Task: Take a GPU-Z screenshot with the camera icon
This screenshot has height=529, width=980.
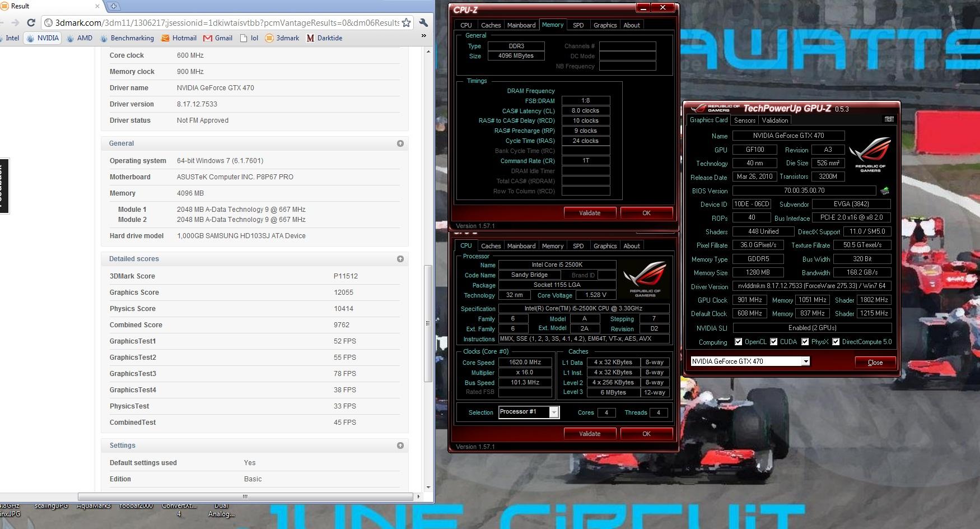Action: (888, 119)
